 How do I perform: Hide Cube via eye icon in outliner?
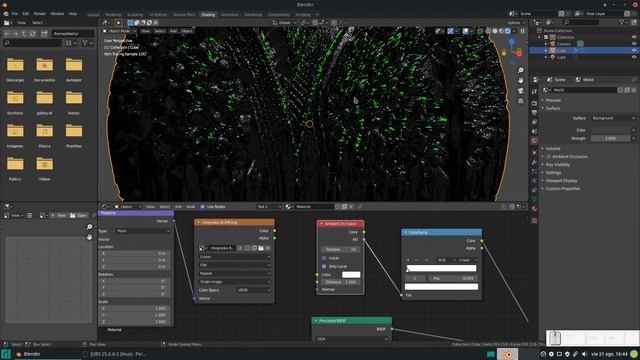tap(634, 51)
